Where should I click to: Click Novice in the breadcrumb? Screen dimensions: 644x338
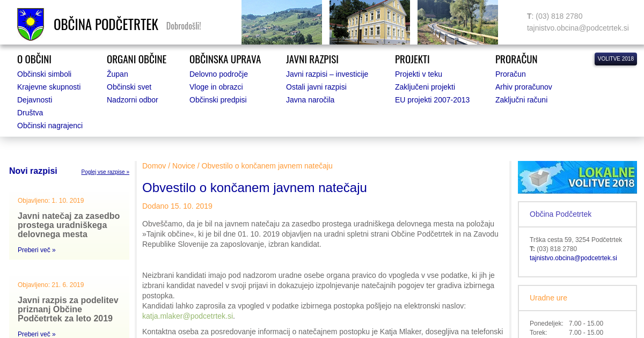click(x=184, y=166)
